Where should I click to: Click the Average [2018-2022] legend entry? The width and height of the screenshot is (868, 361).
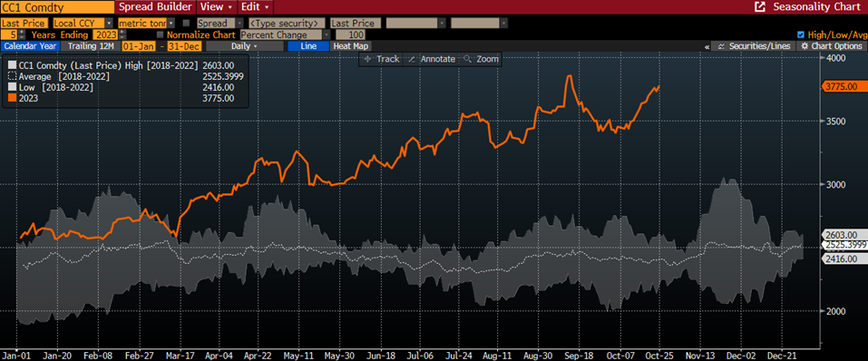coord(64,76)
